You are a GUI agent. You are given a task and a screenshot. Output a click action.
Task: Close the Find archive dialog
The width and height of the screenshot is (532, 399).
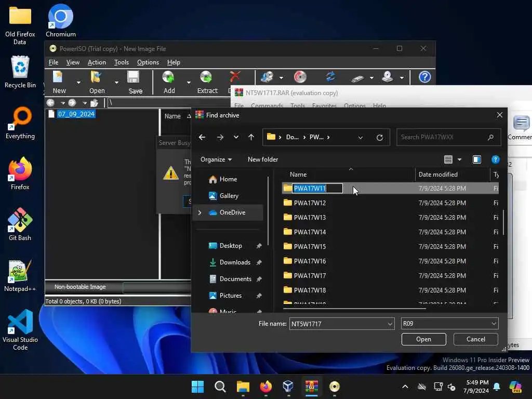(x=499, y=115)
